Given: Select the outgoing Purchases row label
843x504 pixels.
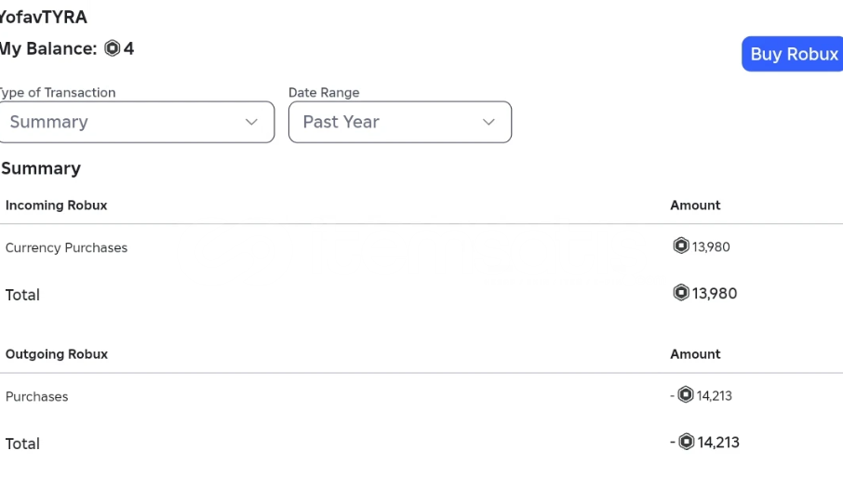Looking at the screenshot, I should click(37, 397).
